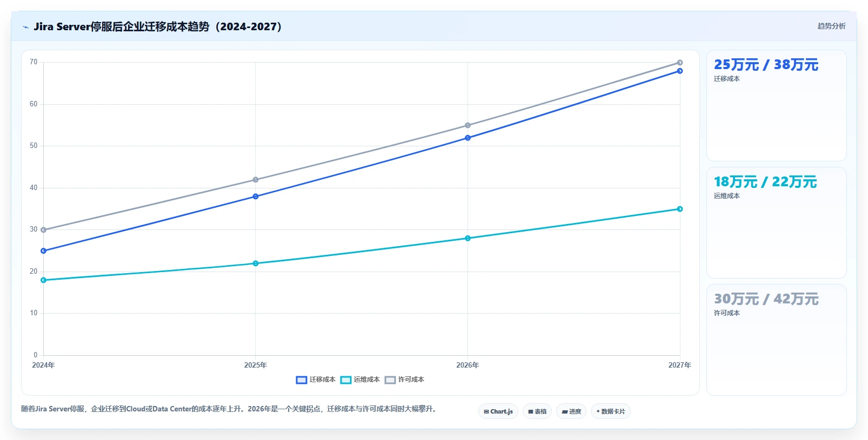Click the 趋势分析 label in header

pyautogui.click(x=831, y=26)
